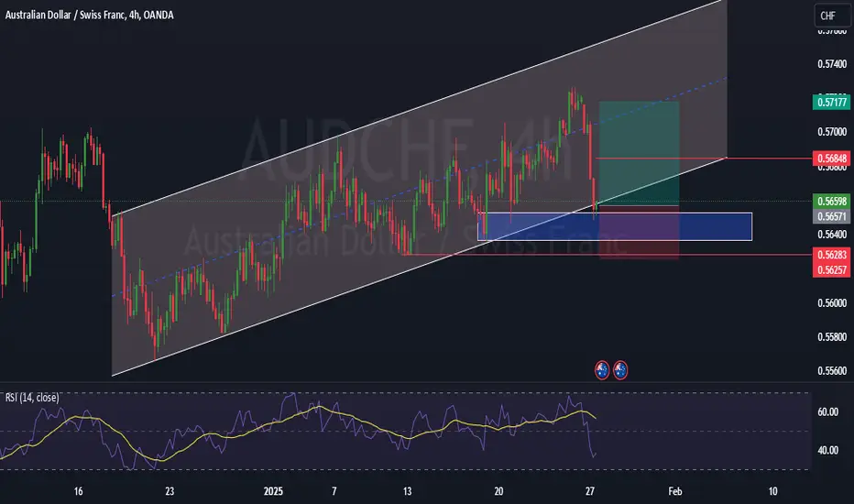The height and width of the screenshot is (504, 854).
Task: Click the 60.00 RSI axis value
Action: 827,412
